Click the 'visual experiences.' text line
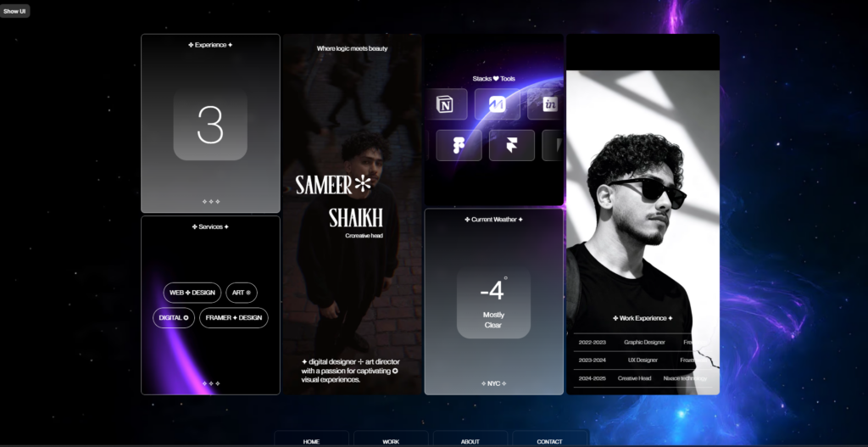Image resolution: width=868 pixels, height=447 pixels. (x=331, y=380)
